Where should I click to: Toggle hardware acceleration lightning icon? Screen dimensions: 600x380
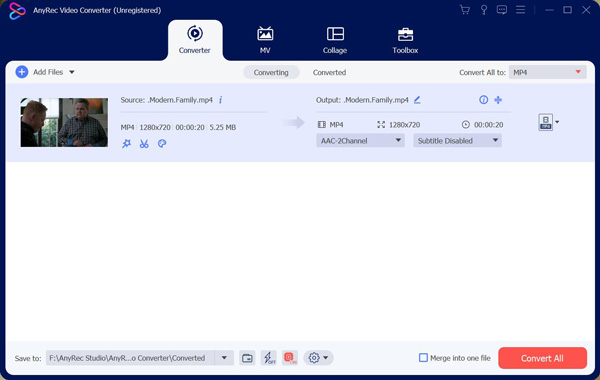point(269,358)
